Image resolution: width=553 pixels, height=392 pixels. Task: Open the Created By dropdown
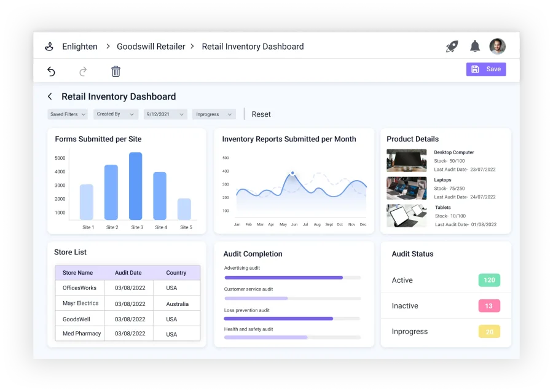(116, 114)
